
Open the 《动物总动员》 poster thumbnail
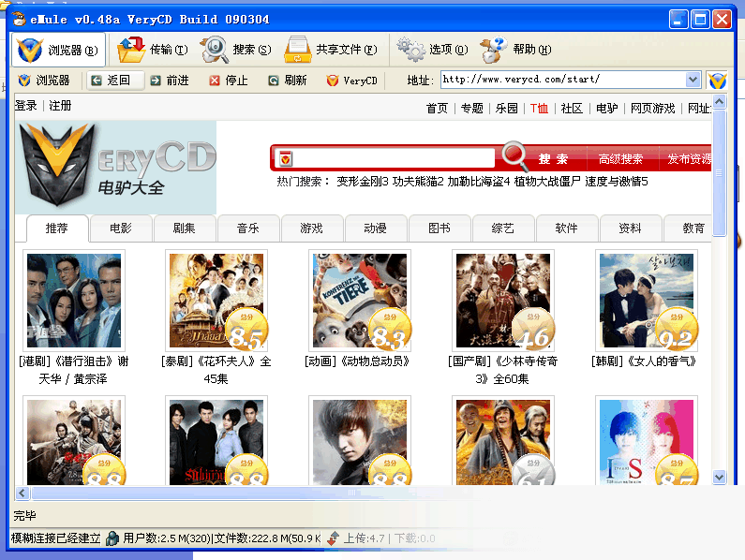pyautogui.click(x=360, y=301)
